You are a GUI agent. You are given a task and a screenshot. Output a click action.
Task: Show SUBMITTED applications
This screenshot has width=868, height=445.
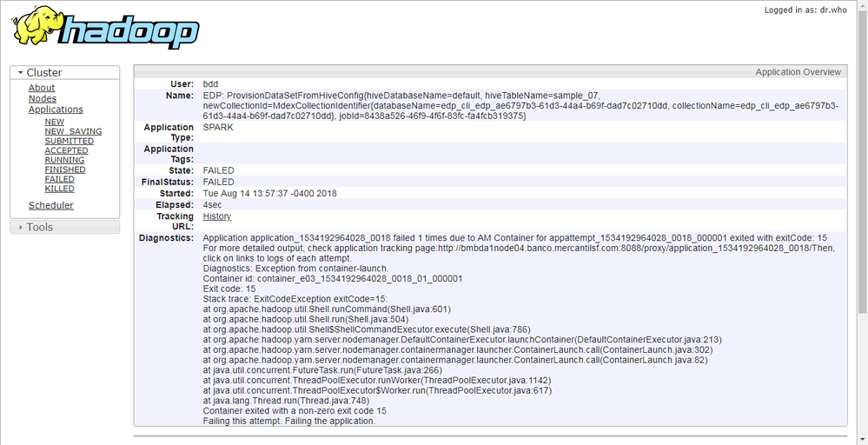click(x=70, y=141)
